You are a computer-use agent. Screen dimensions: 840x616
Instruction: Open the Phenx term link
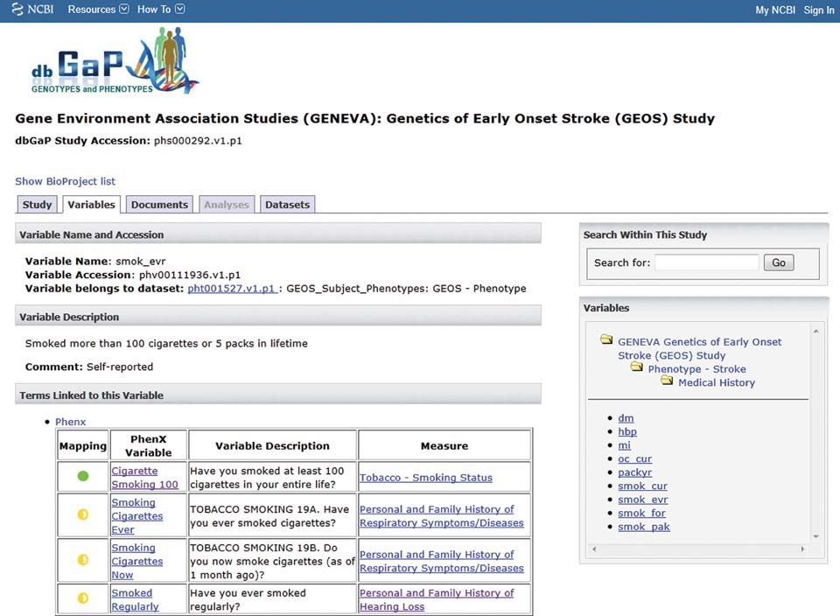coord(70,422)
